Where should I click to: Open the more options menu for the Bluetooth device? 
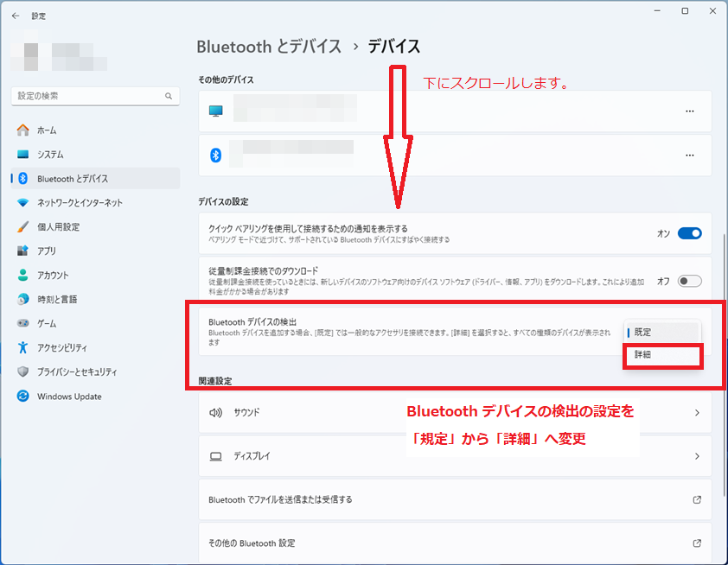coord(690,156)
